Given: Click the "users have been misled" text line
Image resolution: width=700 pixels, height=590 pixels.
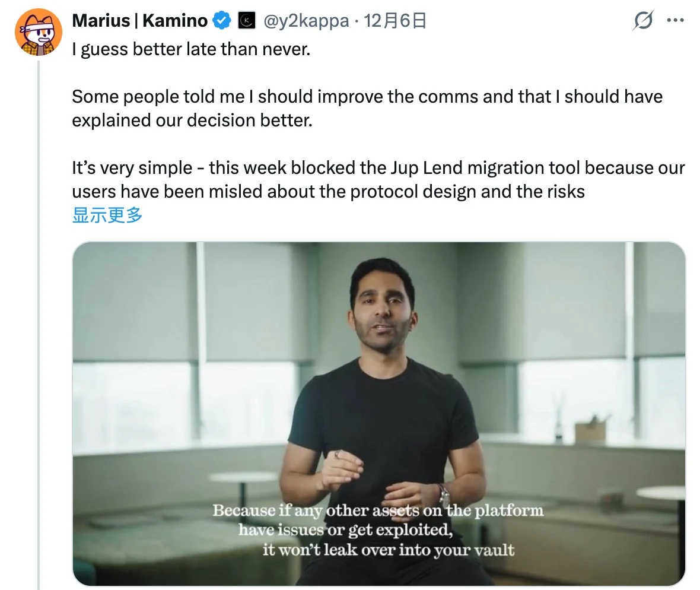Looking at the screenshot, I should (x=328, y=192).
